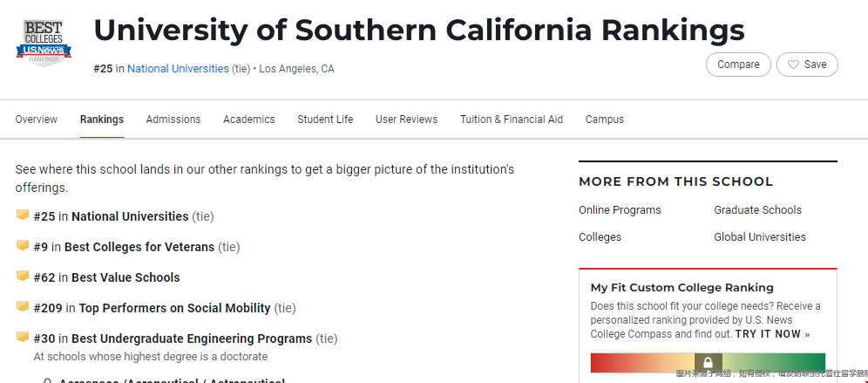Open the Tuition & Financial Aid tab
The image size is (868, 383).
512,120
